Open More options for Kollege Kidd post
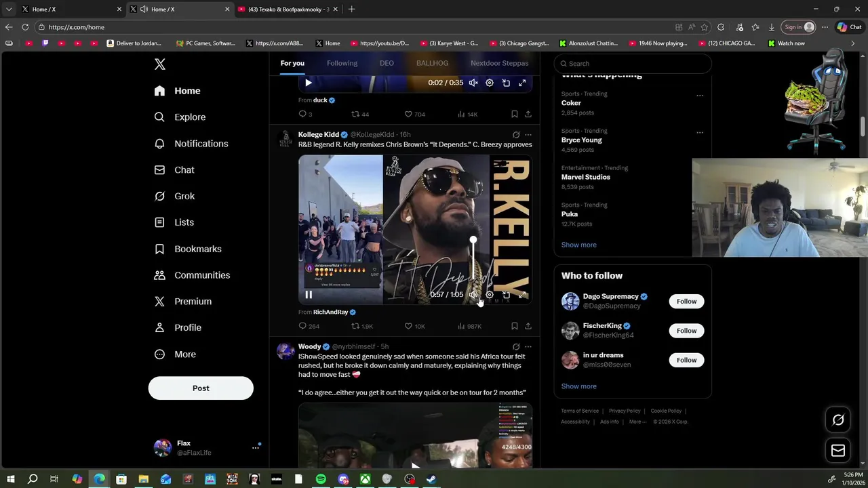868x488 pixels. tap(528, 135)
